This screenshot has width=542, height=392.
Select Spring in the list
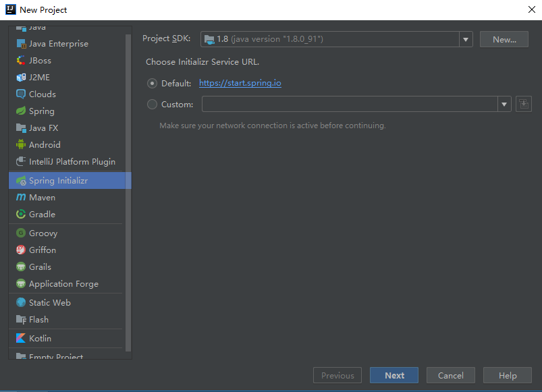coord(66,111)
